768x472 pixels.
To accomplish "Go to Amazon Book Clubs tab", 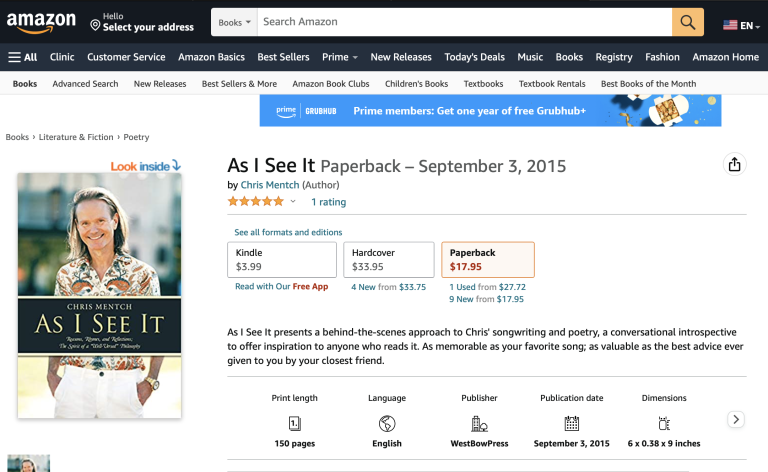I will coord(331,84).
